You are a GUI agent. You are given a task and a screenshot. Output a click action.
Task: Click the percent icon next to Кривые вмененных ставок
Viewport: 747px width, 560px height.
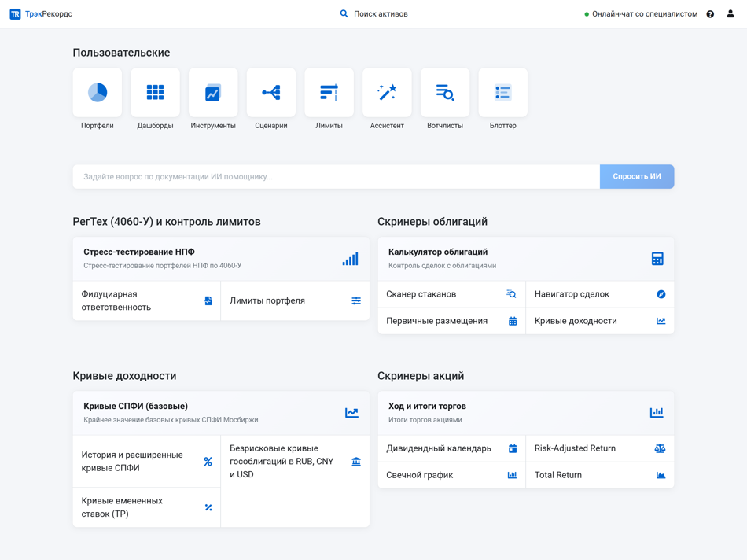[208, 507]
